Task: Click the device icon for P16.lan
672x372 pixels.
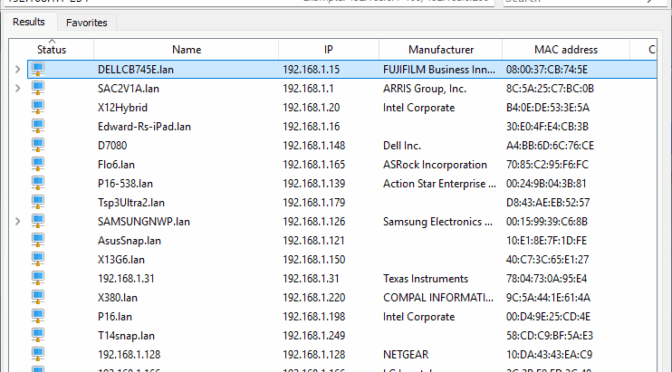Action: (38, 316)
